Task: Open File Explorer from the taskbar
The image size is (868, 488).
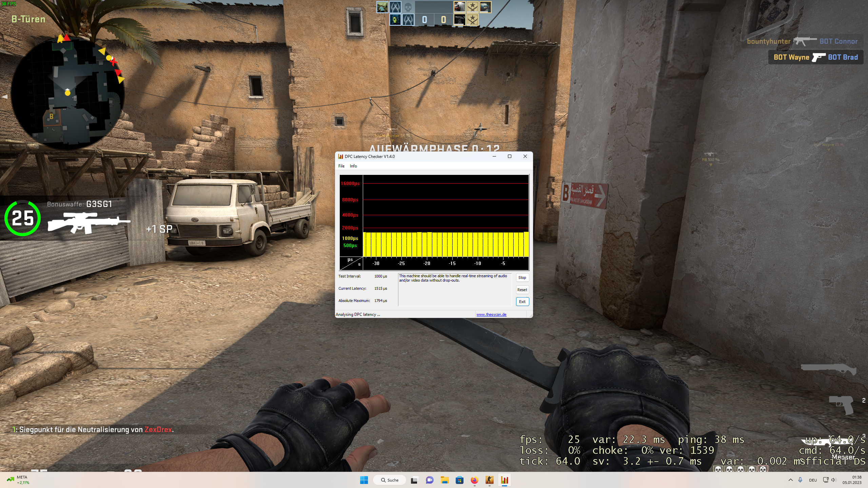Action: tap(445, 480)
